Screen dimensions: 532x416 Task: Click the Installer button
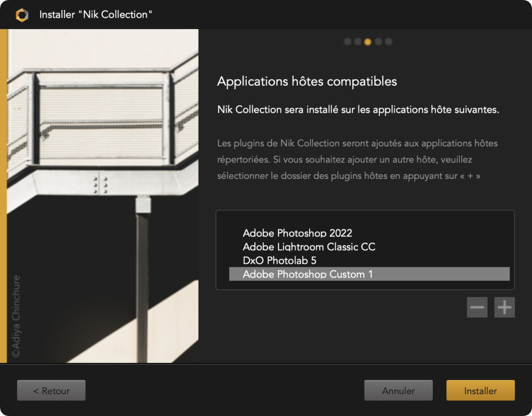click(481, 391)
